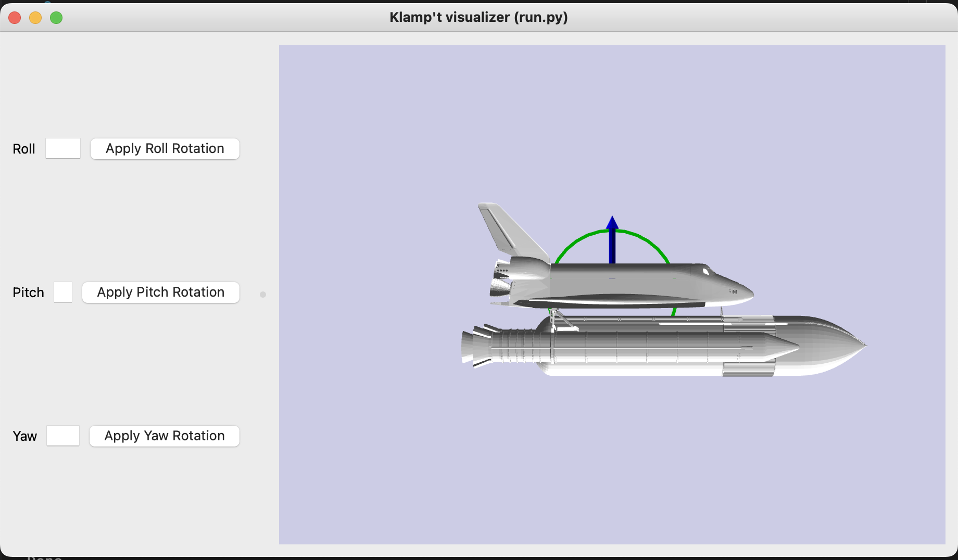Viewport: 958px width, 560px height.
Task: Focus the Roll angle input field
Action: [x=63, y=149]
